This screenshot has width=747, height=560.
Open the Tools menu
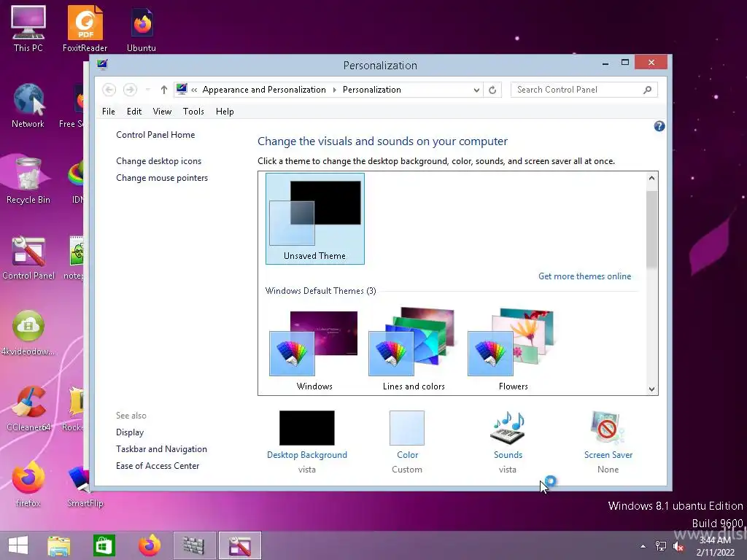[x=193, y=112]
